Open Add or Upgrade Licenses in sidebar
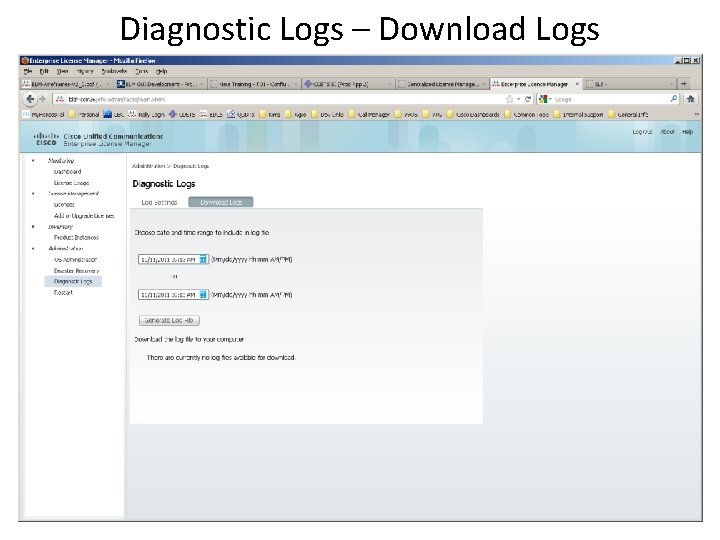This screenshot has height=540, width=720. (84, 216)
